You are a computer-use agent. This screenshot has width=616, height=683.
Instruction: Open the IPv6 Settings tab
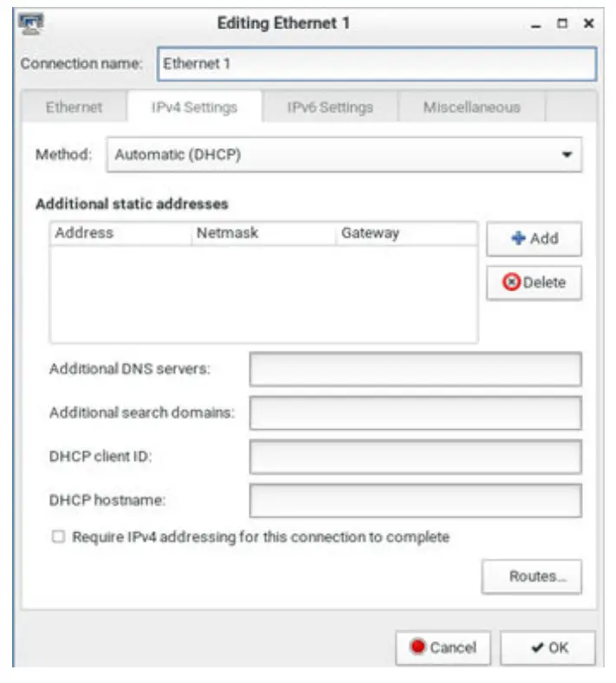[330, 107]
